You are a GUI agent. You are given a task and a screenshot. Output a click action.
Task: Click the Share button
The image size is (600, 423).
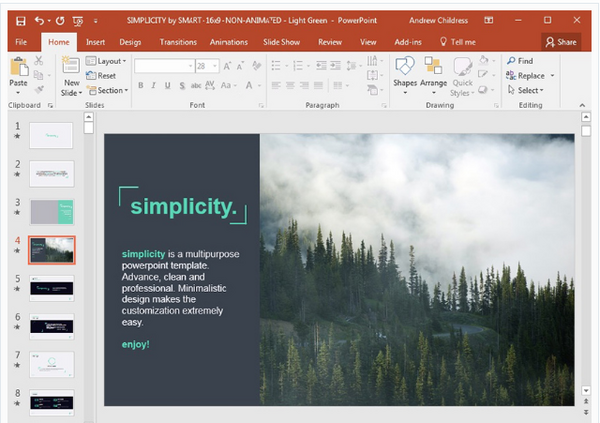(x=561, y=42)
